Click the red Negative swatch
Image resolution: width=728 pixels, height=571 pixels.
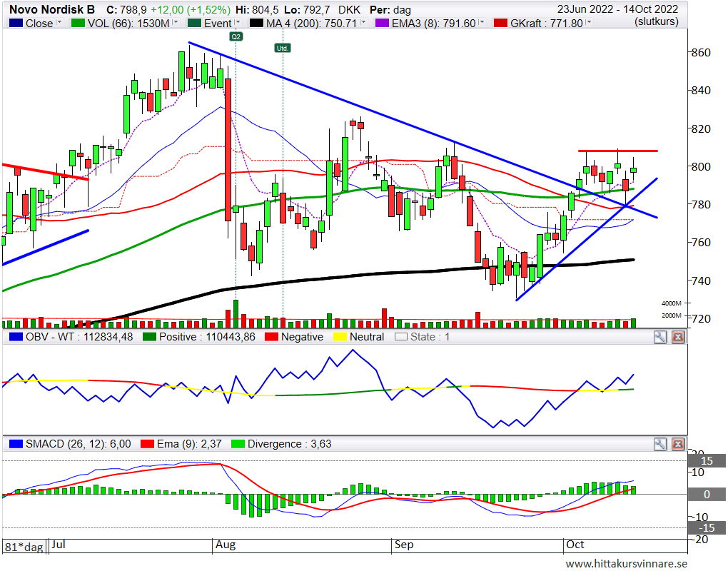(272, 337)
